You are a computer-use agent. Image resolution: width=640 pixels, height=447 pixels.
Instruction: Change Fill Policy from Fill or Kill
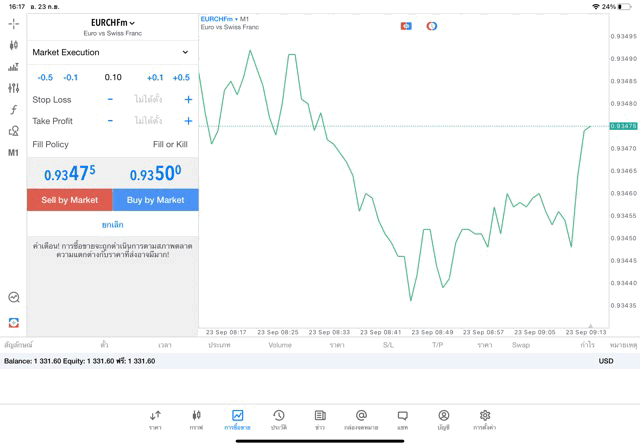pos(169,144)
